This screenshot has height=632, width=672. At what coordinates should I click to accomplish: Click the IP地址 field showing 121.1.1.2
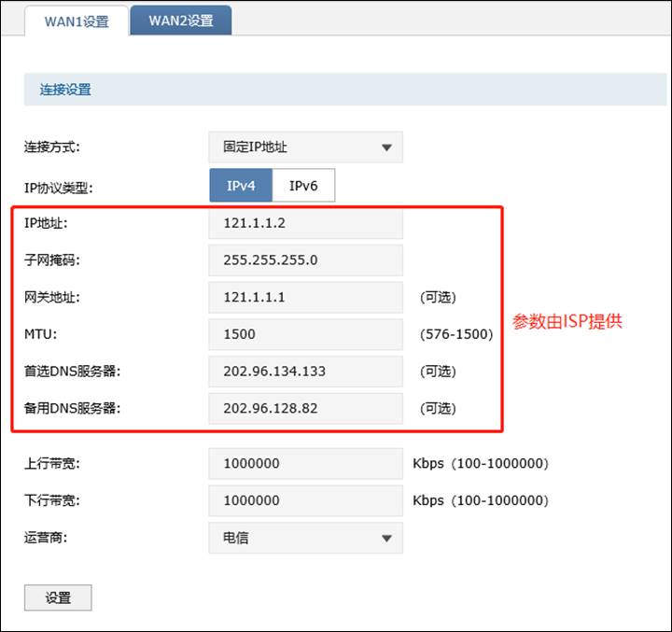[305, 224]
